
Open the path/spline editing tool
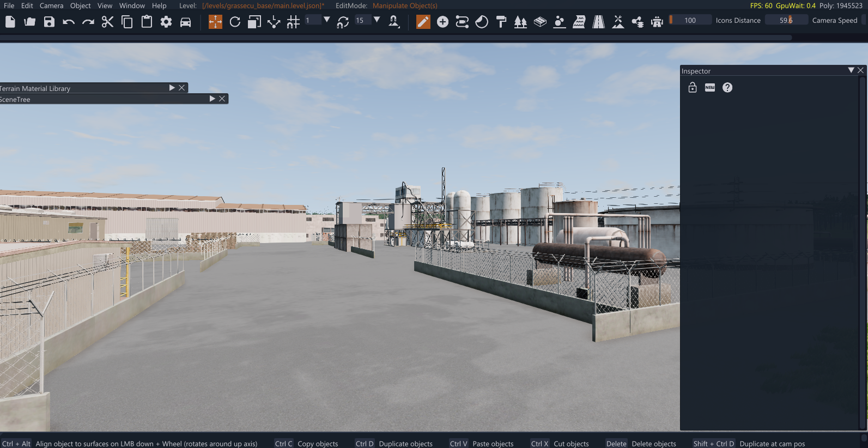point(462,22)
